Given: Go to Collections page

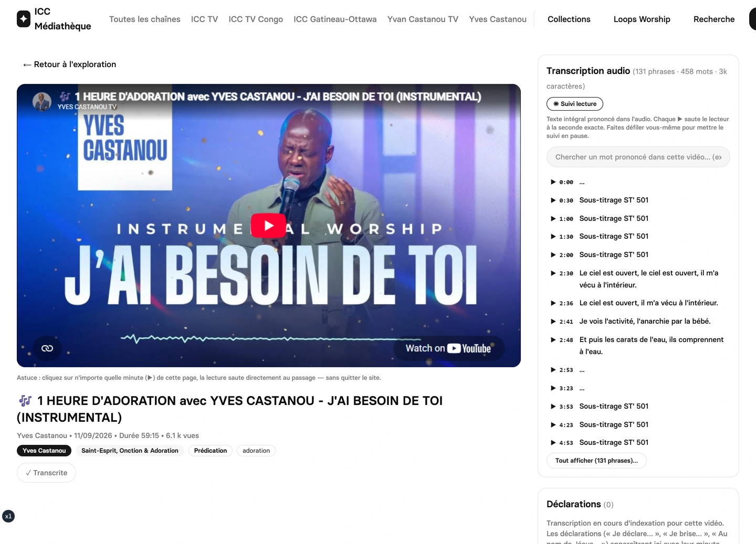Looking at the screenshot, I should pos(569,19).
